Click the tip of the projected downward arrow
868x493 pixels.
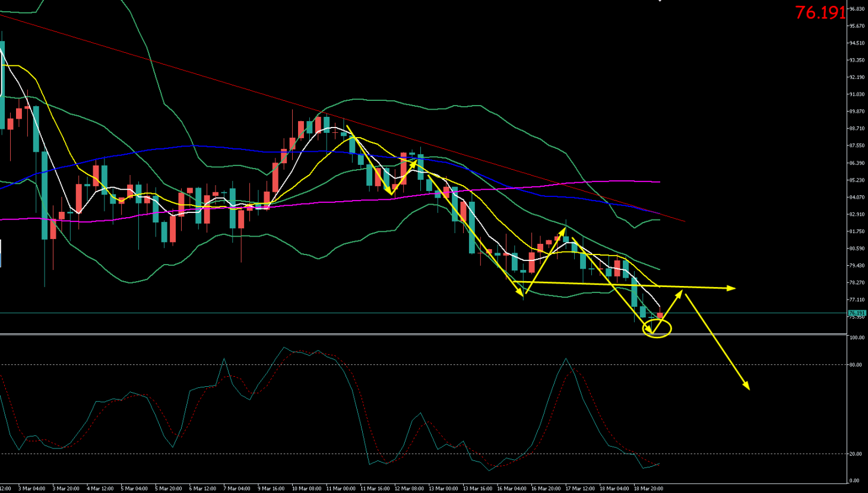coord(749,388)
